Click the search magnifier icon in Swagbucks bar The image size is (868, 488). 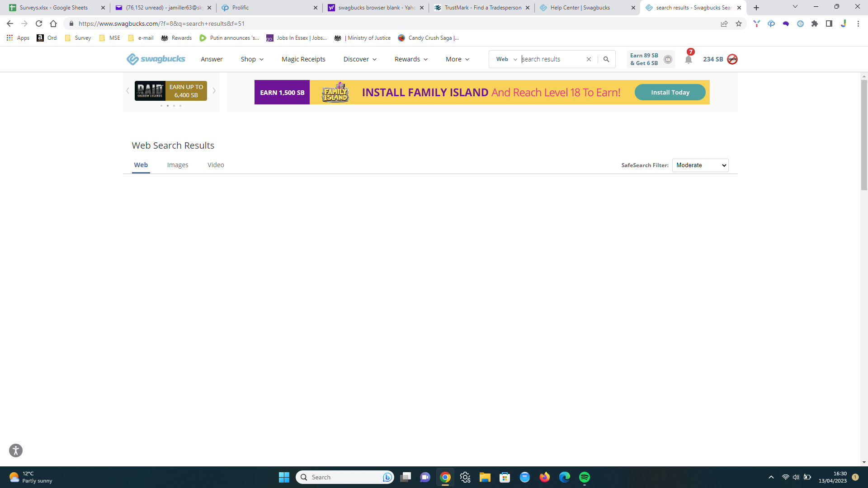point(606,59)
